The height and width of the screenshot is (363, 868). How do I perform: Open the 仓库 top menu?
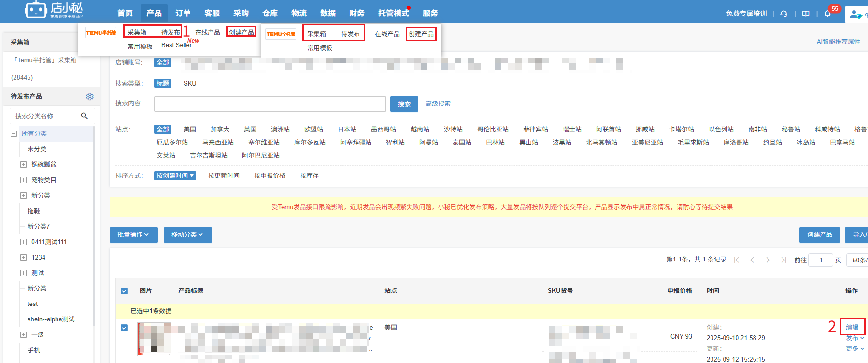(270, 13)
